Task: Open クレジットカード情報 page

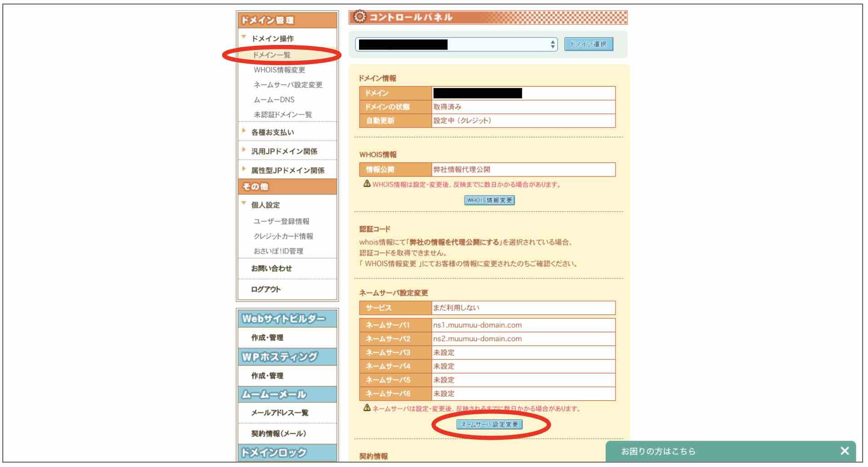Action: [283, 236]
